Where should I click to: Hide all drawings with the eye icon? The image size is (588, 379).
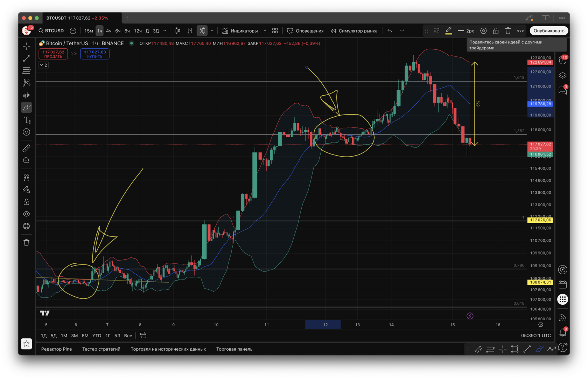[x=27, y=214]
